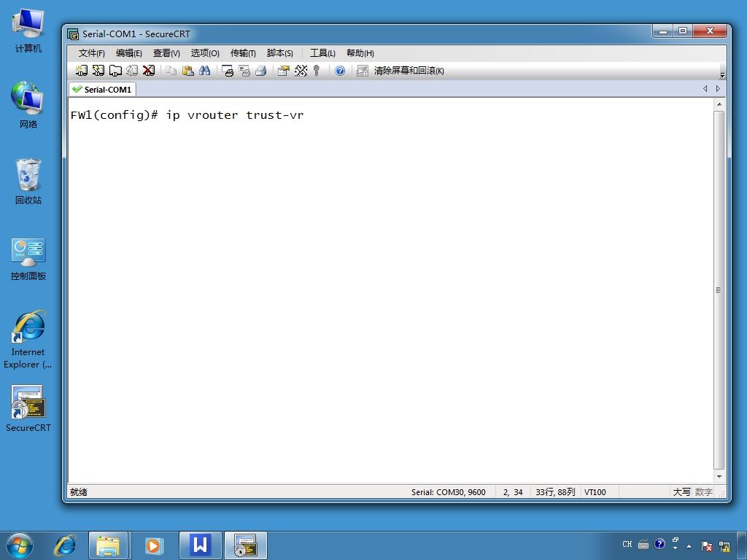747x560 pixels.
Task: Open the 编辑(E) menu
Action: click(x=129, y=52)
